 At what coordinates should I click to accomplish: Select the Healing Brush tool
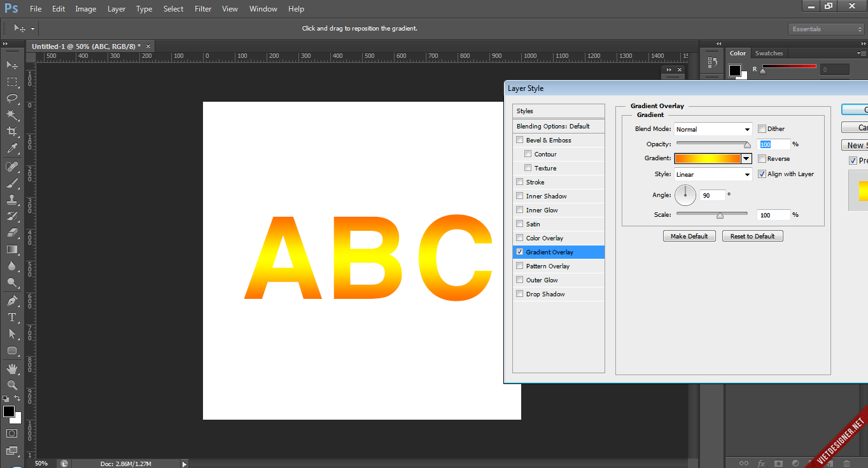12,167
